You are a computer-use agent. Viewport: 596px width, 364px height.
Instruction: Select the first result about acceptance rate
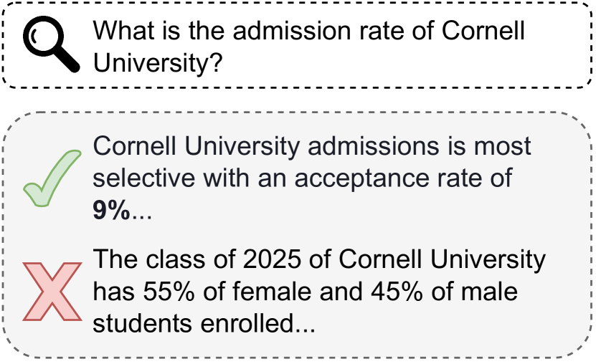pyautogui.click(x=312, y=178)
